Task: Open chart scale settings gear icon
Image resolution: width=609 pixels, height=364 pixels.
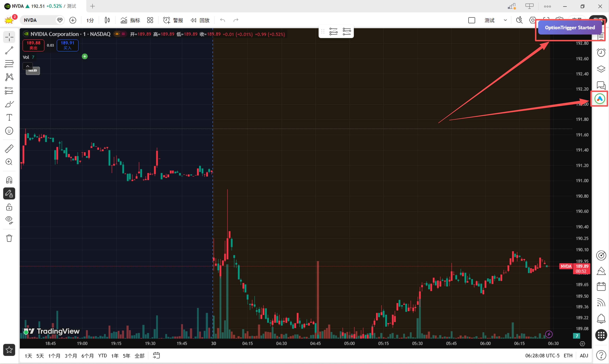Action: point(582,344)
